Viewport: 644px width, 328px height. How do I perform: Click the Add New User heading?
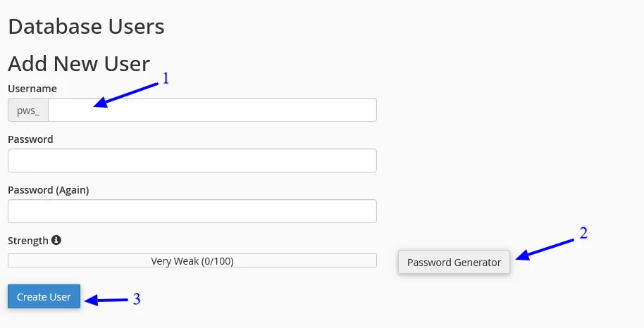tap(79, 64)
